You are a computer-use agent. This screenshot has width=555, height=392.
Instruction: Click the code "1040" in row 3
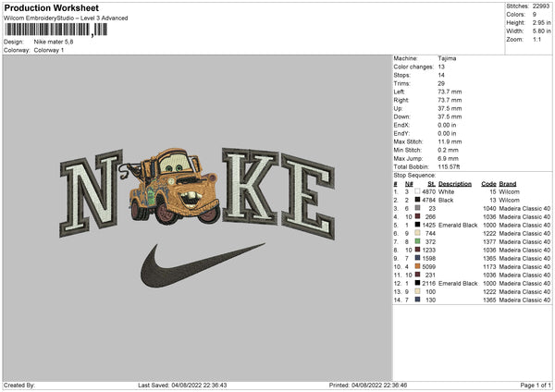point(489,208)
